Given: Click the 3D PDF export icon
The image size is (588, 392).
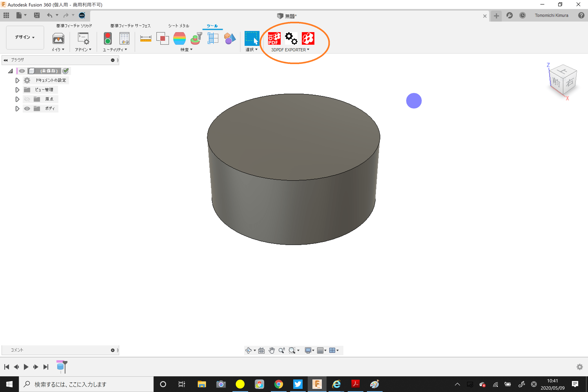Looking at the screenshot, I should (x=274, y=38).
